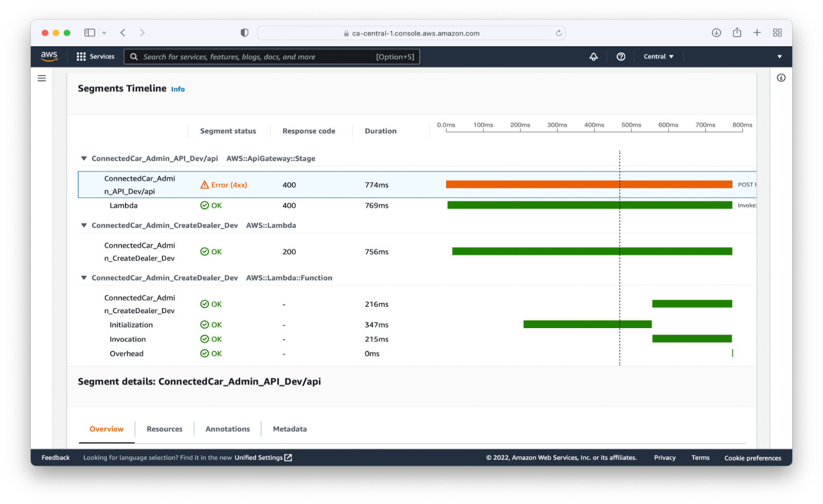Go back in Safari
823x504 pixels.
pyautogui.click(x=123, y=33)
